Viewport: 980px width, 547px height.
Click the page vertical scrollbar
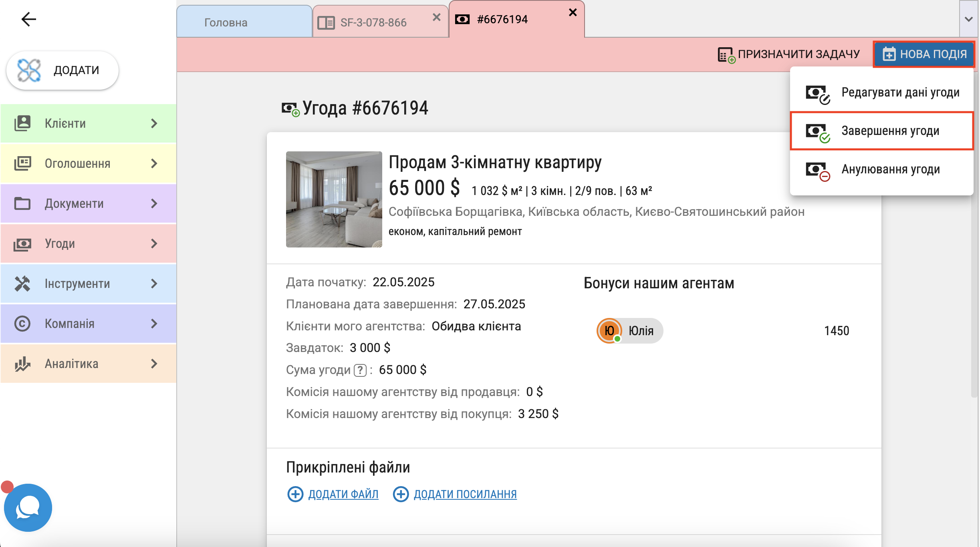point(974,234)
